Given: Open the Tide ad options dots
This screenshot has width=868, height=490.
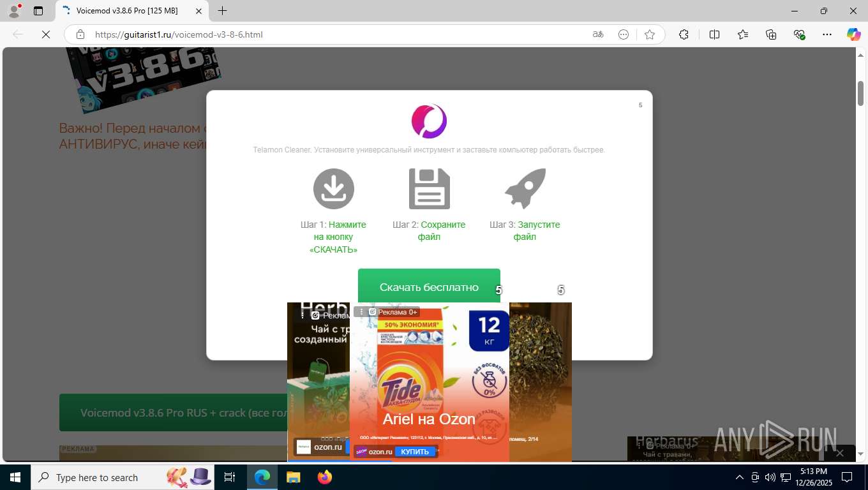Looking at the screenshot, I should click(x=361, y=312).
